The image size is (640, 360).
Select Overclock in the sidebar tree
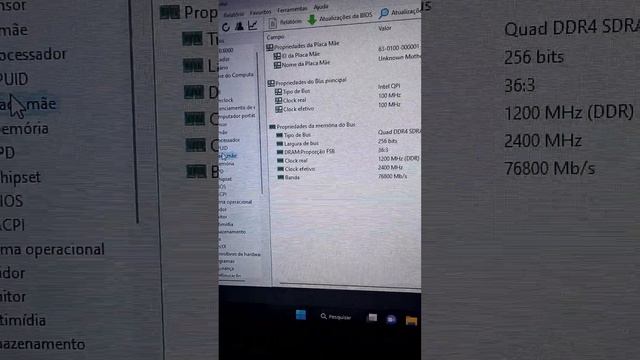226,100
